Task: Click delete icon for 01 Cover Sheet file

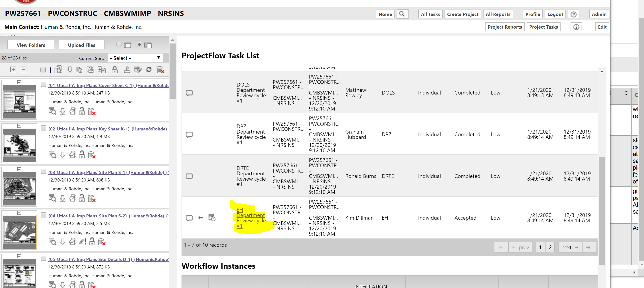Action: click(91, 111)
